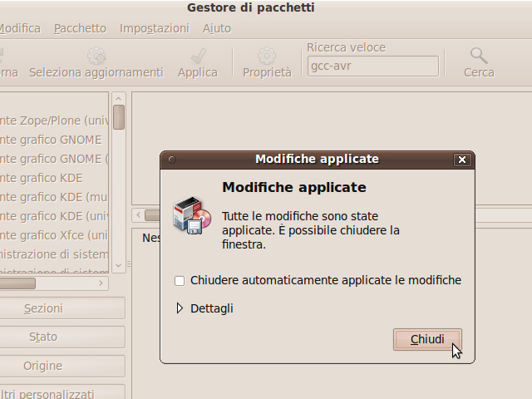Open the Ajuto menu
The height and width of the screenshot is (399, 532).
(x=217, y=28)
